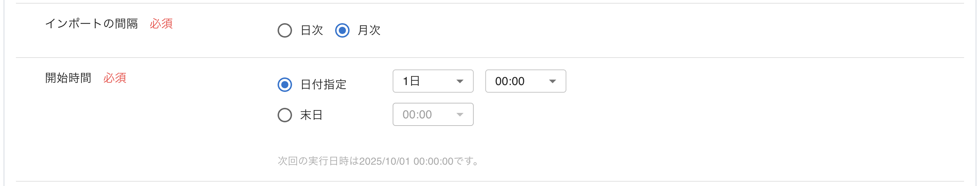The width and height of the screenshot is (980, 186).
Task: Click the 日次 label text
Action: pyautogui.click(x=312, y=30)
